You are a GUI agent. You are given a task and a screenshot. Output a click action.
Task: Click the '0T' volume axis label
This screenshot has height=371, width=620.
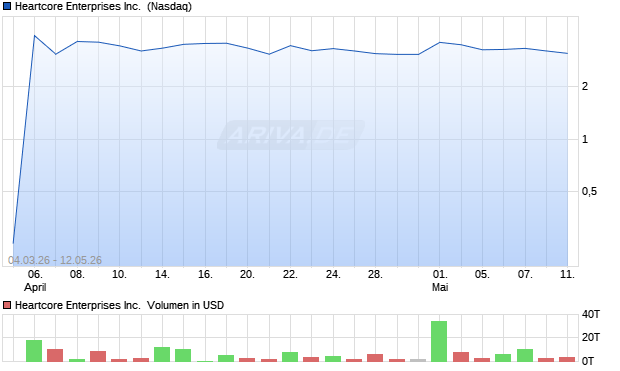click(x=588, y=361)
